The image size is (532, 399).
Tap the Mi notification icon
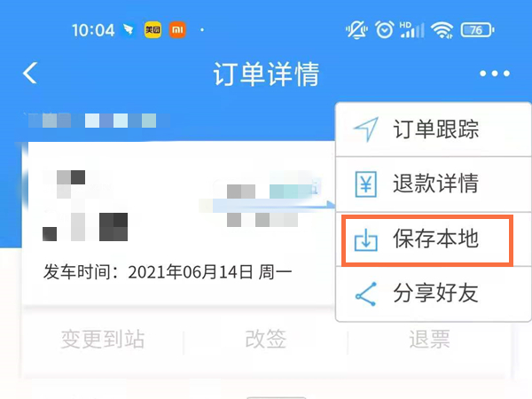177,30
